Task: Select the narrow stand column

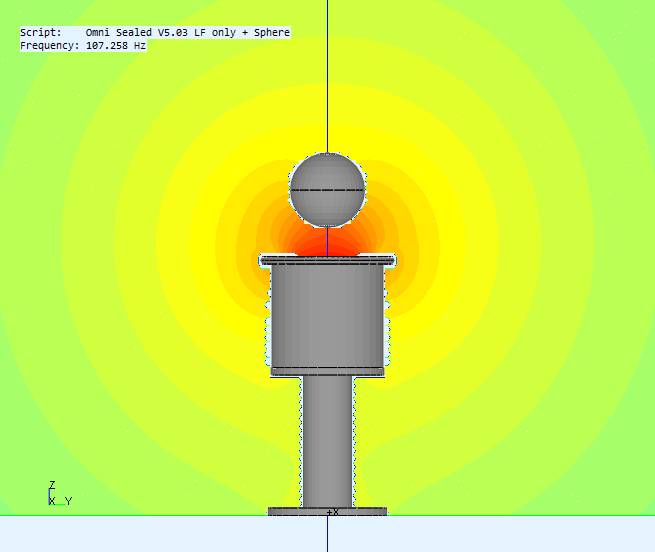Action: point(327,442)
